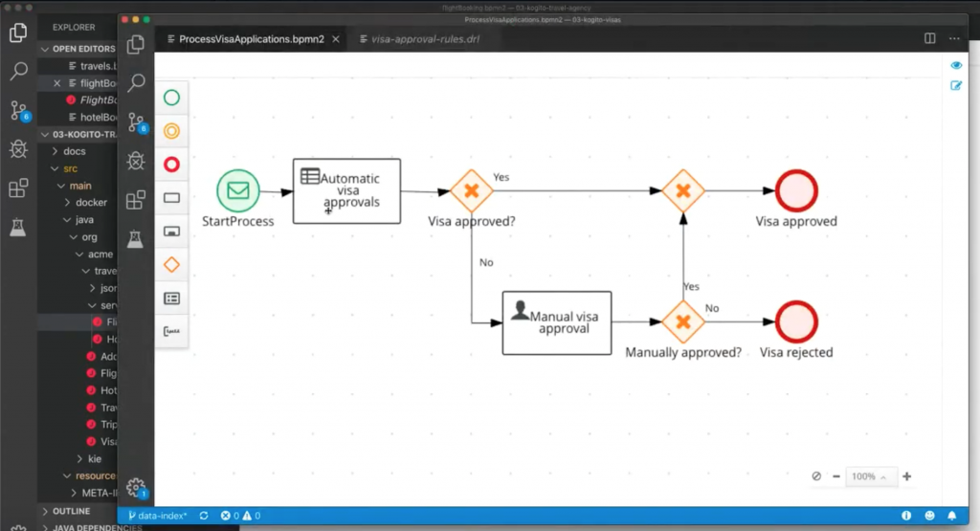This screenshot has width=980, height=531.
Task: Expand the docs folder
Action: click(74, 151)
